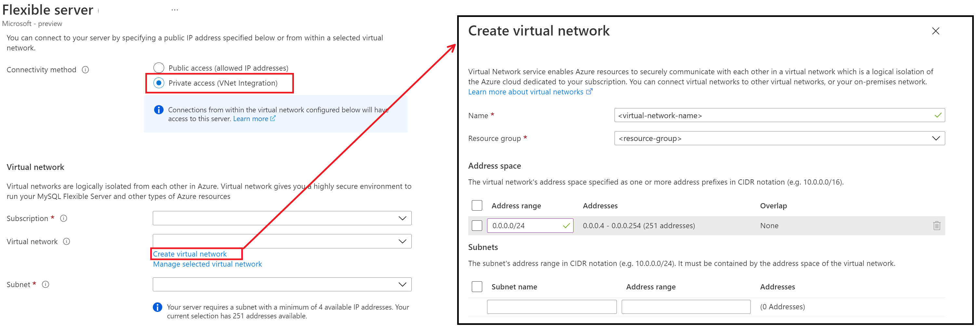Viewport: 980px width, 334px height.
Task: Click the info icon beside Connectivity method
Action: [x=86, y=70]
